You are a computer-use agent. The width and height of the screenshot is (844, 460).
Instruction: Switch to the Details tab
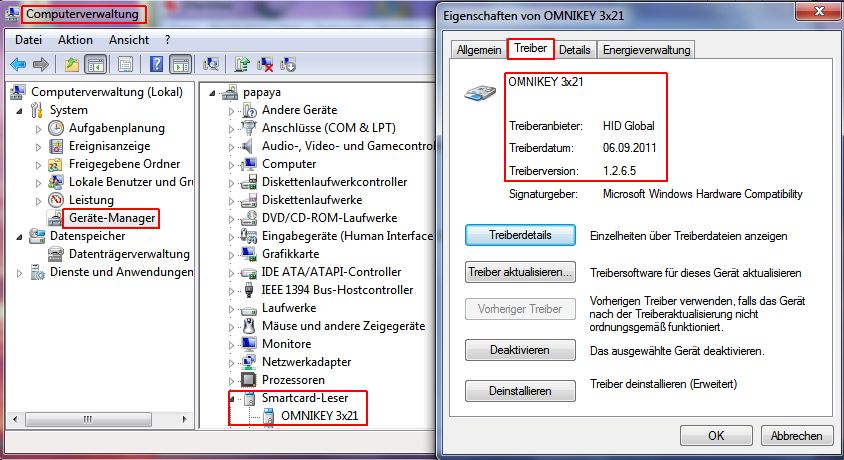point(574,50)
